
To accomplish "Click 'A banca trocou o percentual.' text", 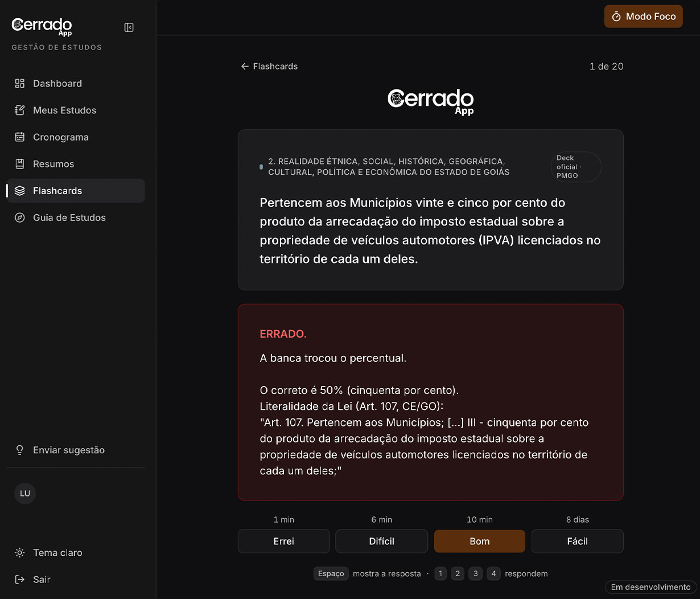I will click(333, 359).
